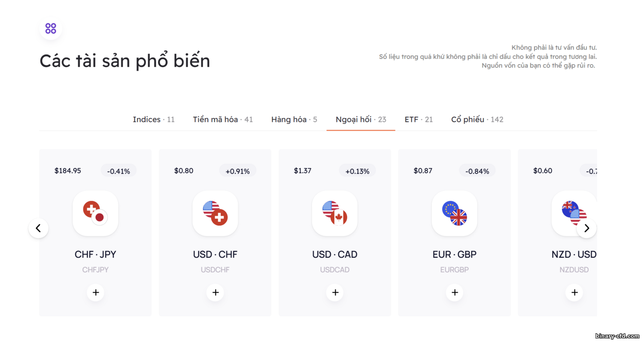Show next assets with right chevron arrow
The height and width of the screenshot is (344, 644).
[x=586, y=228]
